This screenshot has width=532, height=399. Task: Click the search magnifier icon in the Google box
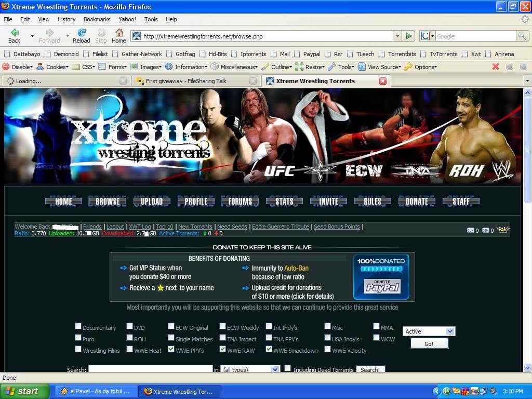[522, 36]
